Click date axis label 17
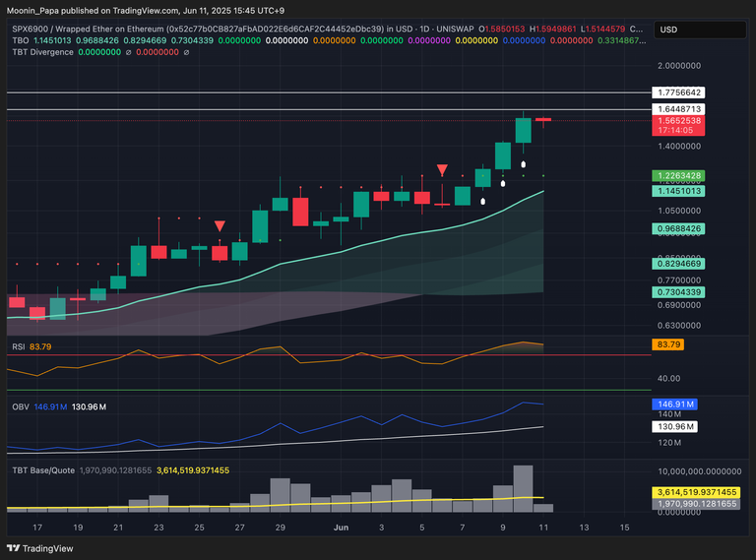Screen dimensions: 756x560 (x=37, y=528)
